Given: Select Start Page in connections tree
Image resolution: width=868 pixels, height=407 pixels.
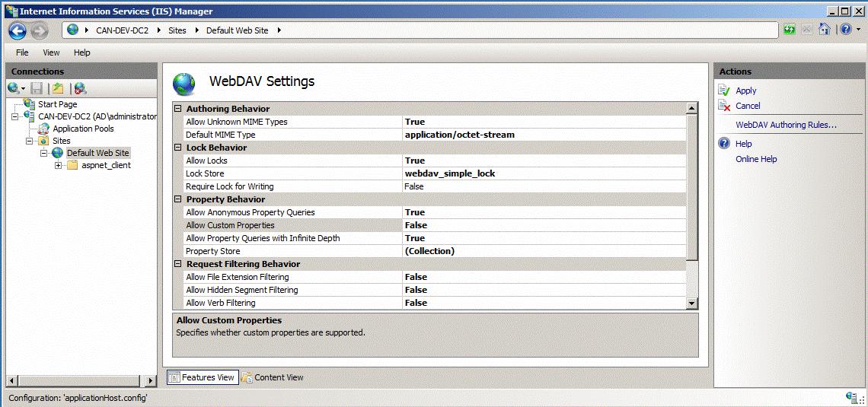Looking at the screenshot, I should 58,104.
